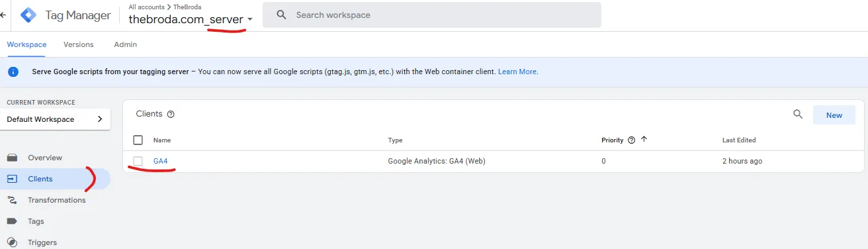Click the All accounts breadcrumb link
The height and width of the screenshot is (249, 868).
click(x=146, y=7)
